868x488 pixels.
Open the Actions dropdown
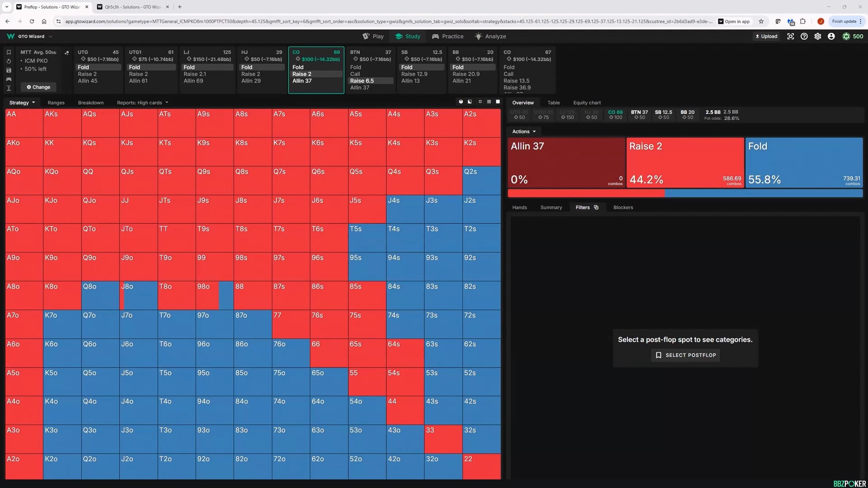pyautogui.click(x=523, y=131)
